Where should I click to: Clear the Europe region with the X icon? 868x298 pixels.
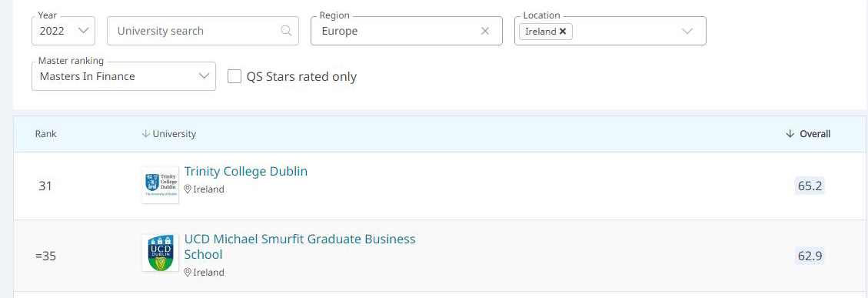(x=485, y=31)
